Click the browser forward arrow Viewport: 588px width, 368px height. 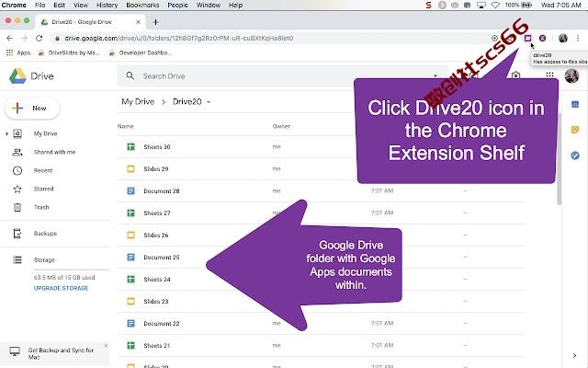pyautogui.click(x=25, y=38)
